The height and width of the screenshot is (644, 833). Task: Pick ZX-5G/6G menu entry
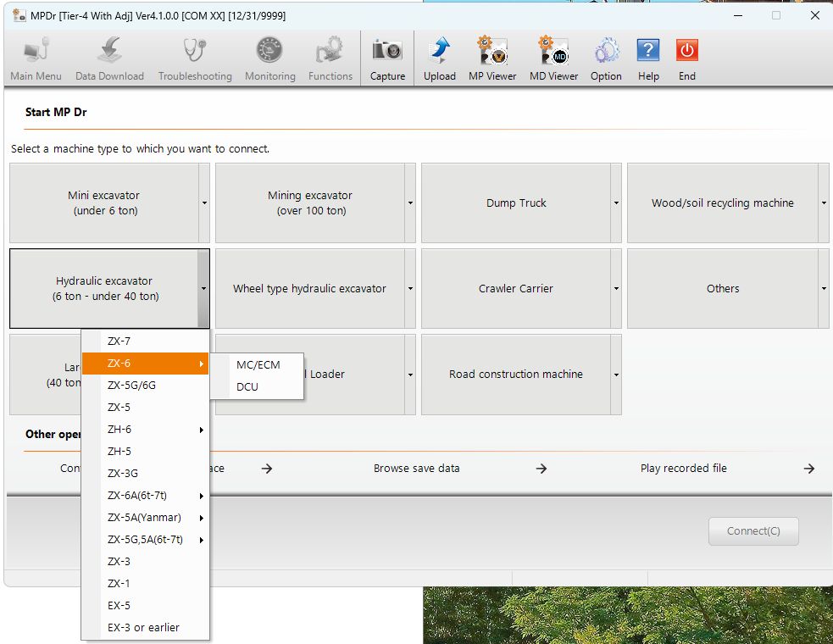point(145,386)
